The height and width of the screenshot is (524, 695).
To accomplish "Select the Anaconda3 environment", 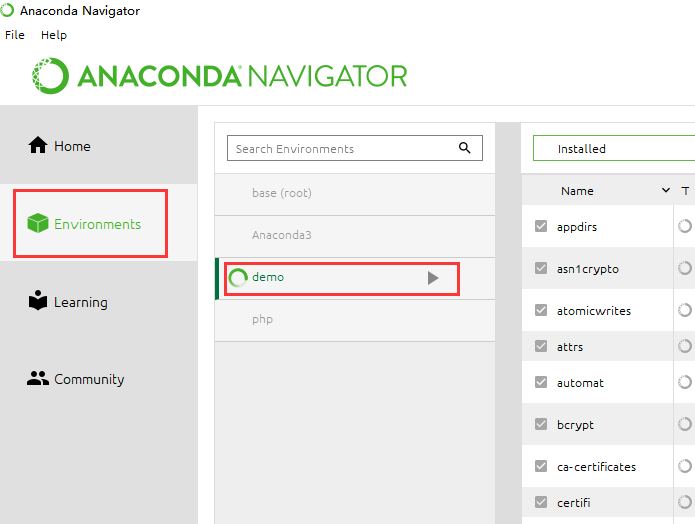I will 355,236.
